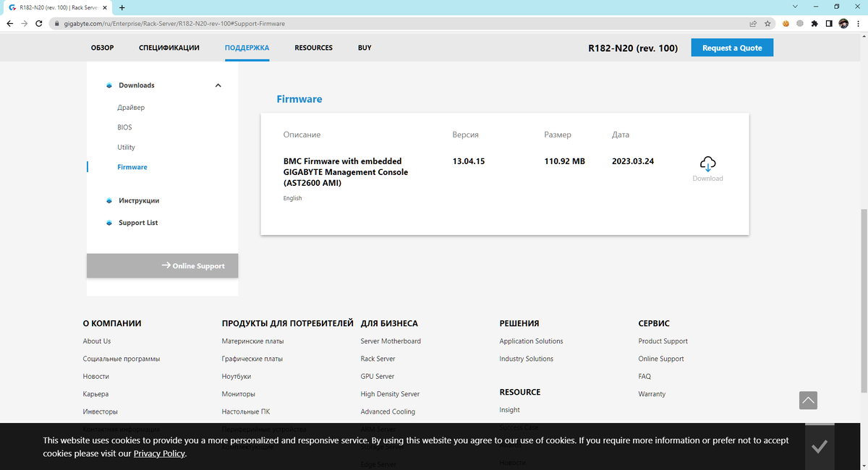Open the browser extensions puzzle icon

814,23
